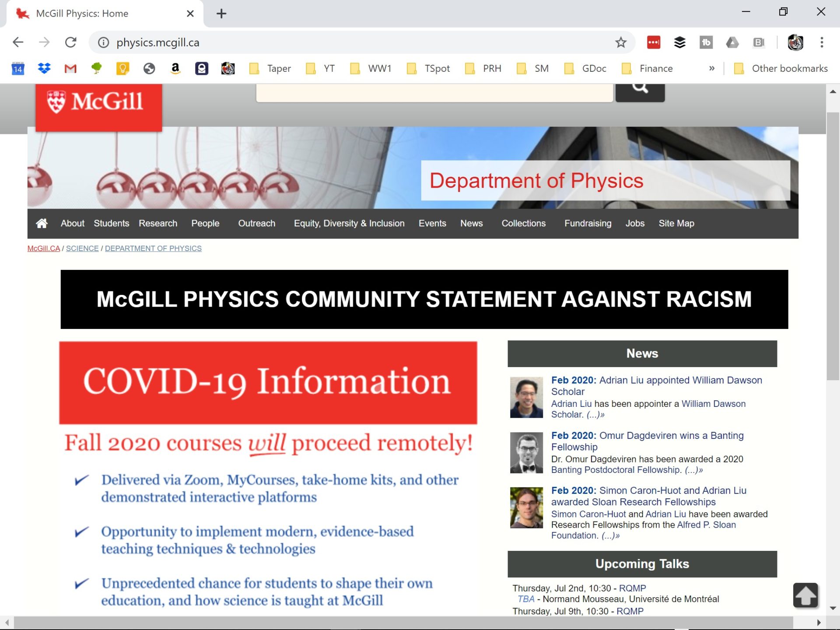Open globe bookmark icon
Screen dimensions: 840x630
149,68
